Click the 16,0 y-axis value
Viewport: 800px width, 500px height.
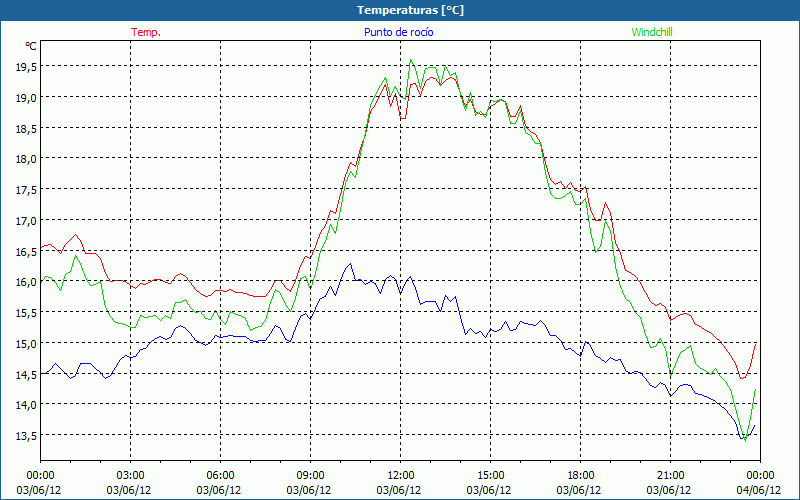pos(26,282)
